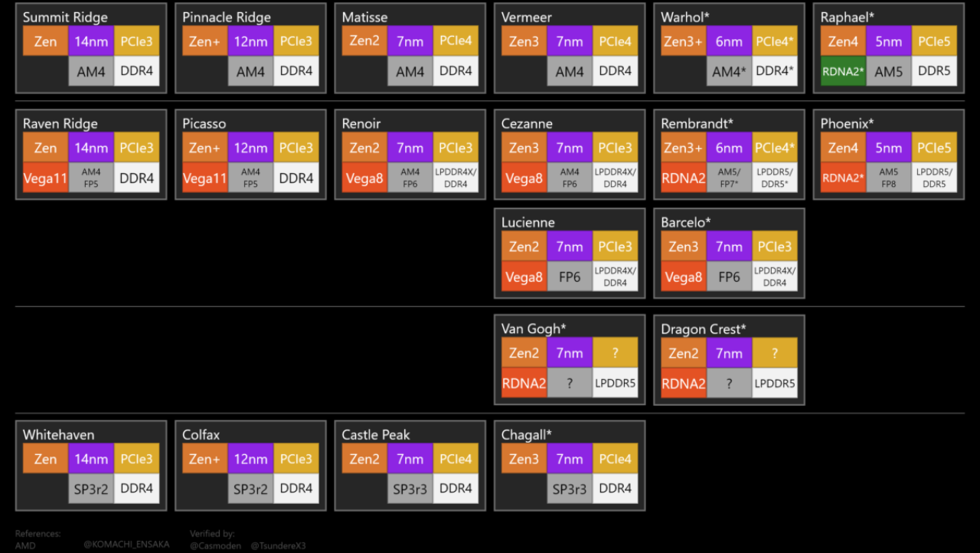Click the Zen3 cell in Vermeer
The height and width of the screenshot is (553, 980).
[x=524, y=41]
